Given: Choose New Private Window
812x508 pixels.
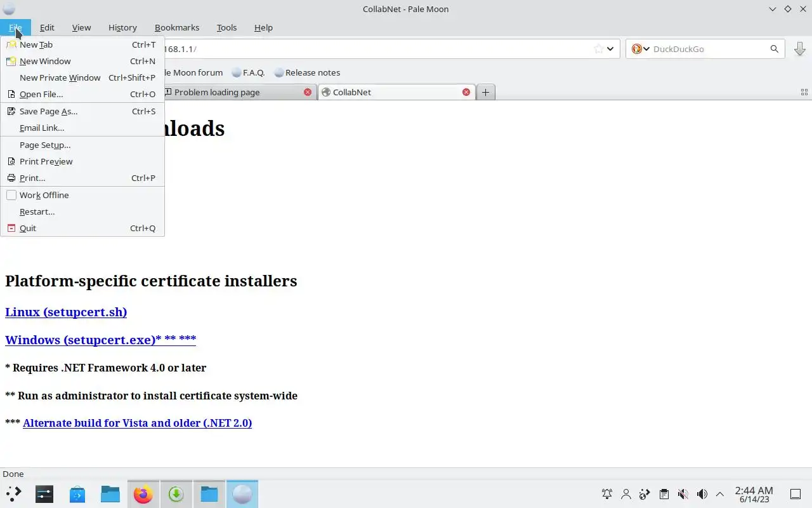Looking at the screenshot, I should tap(82, 77).
